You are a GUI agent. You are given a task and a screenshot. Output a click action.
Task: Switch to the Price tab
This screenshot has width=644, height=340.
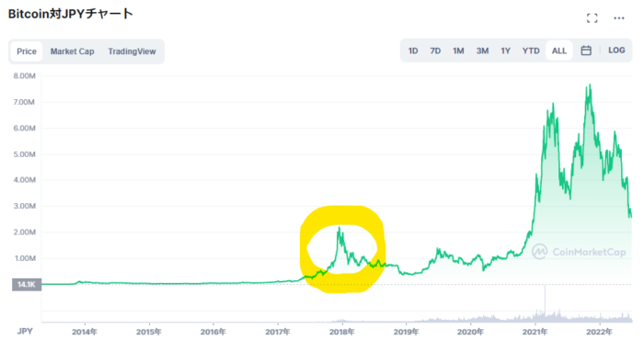click(x=27, y=51)
